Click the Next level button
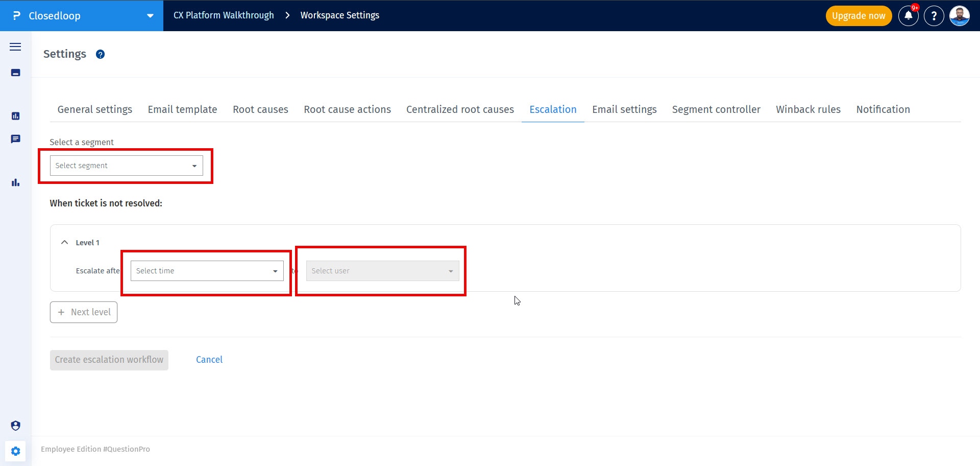The image size is (980, 466). 84,312
